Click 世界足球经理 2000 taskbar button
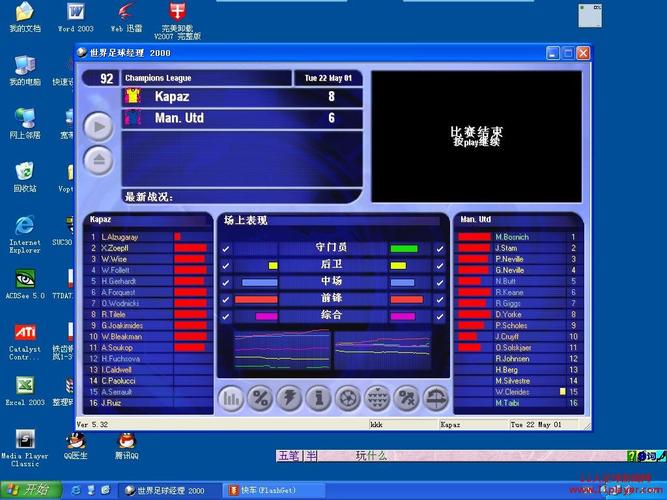The image size is (667, 500). [170, 490]
